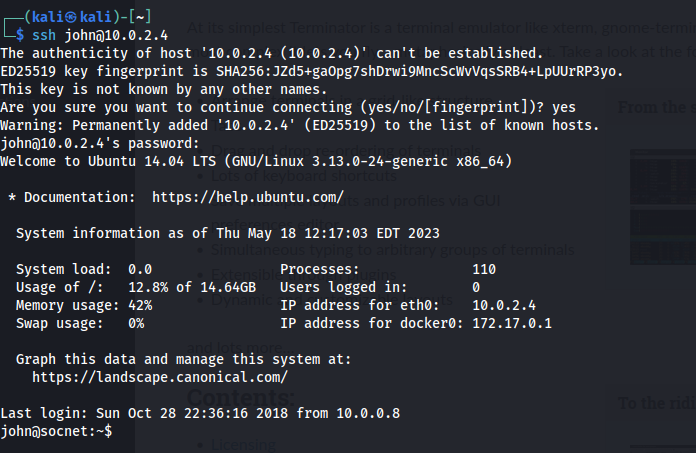Image resolution: width=696 pixels, height=453 pixels.
Task: Click the asterisk before Documentation
Action: (12, 197)
